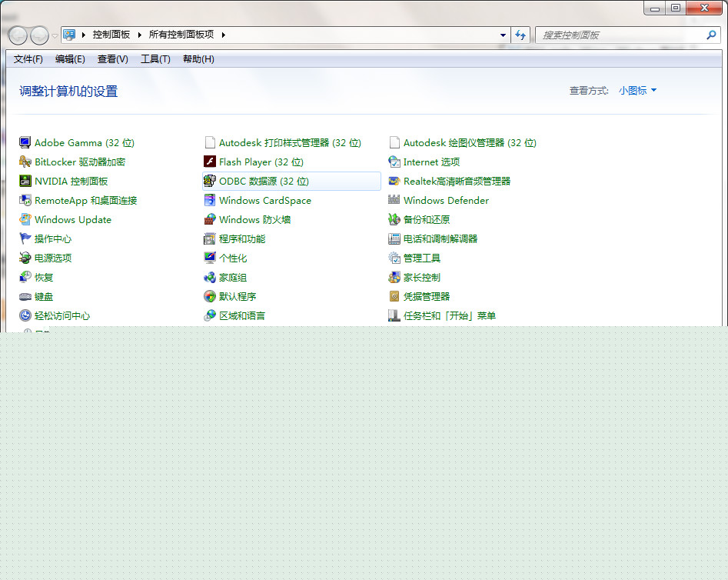Open the 轻松访问中心 icon
This screenshot has height=580, width=728.
(x=25, y=315)
